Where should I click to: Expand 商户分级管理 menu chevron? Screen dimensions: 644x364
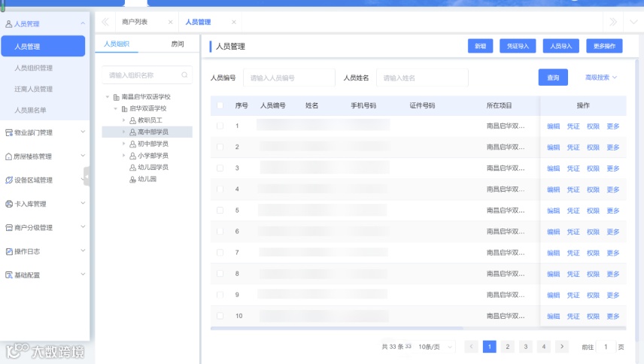83,226
